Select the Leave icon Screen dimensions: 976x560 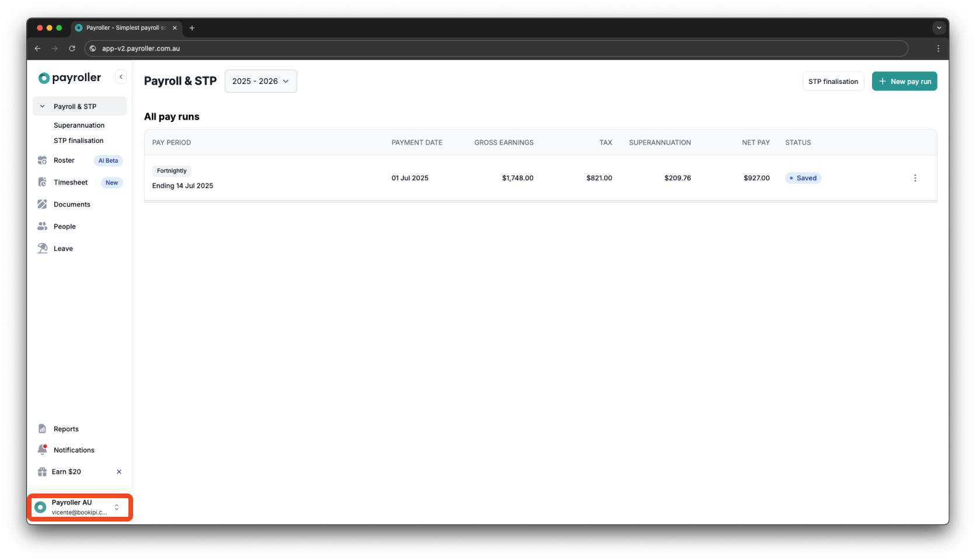[x=43, y=248]
